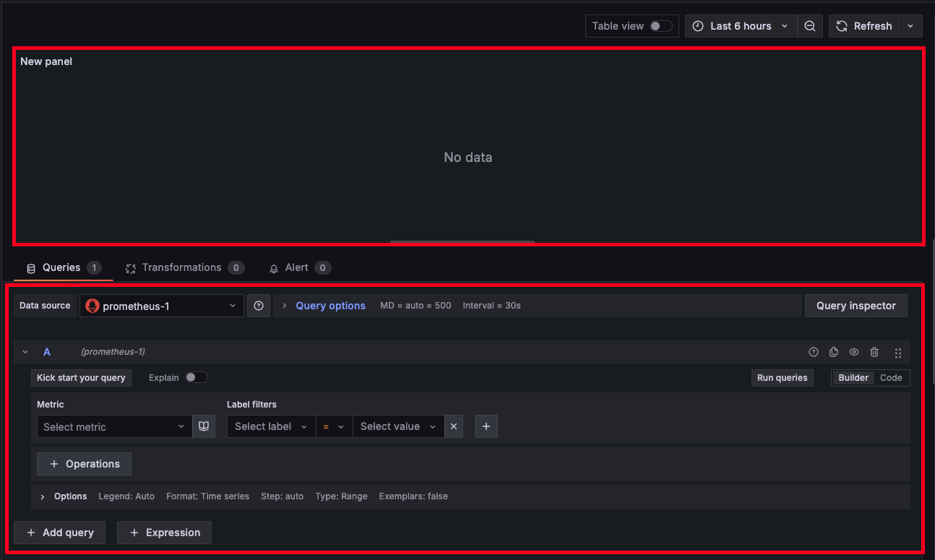Duplicate query A with copy icon
The image size is (935, 560).
click(834, 352)
